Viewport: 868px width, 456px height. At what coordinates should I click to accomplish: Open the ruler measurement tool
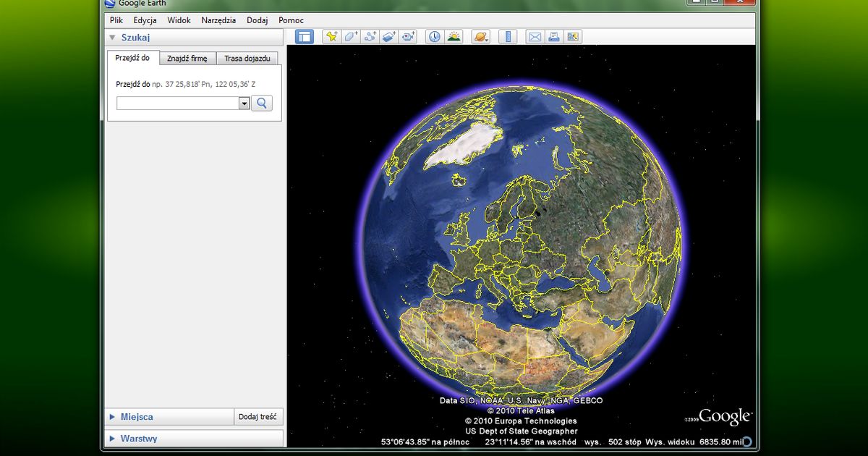click(x=508, y=36)
